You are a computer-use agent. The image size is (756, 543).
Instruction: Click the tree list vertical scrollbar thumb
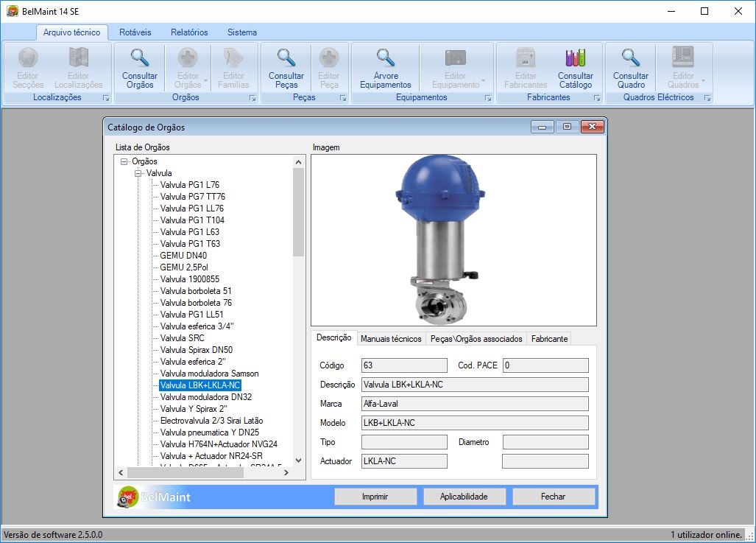pyautogui.click(x=298, y=214)
